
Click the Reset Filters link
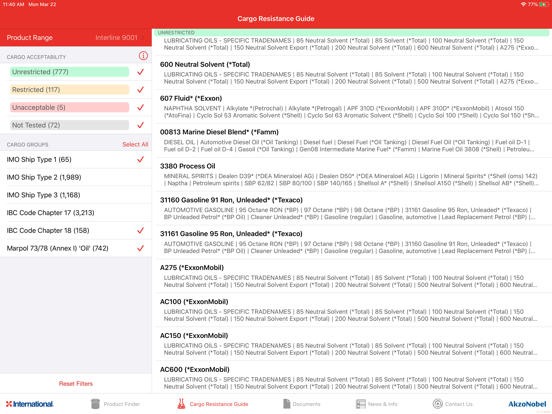76,384
